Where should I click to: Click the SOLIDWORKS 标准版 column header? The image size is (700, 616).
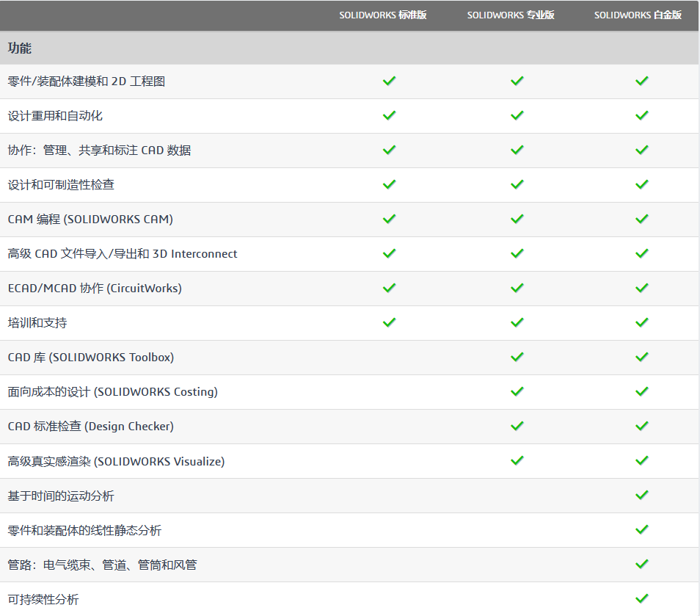(382, 15)
